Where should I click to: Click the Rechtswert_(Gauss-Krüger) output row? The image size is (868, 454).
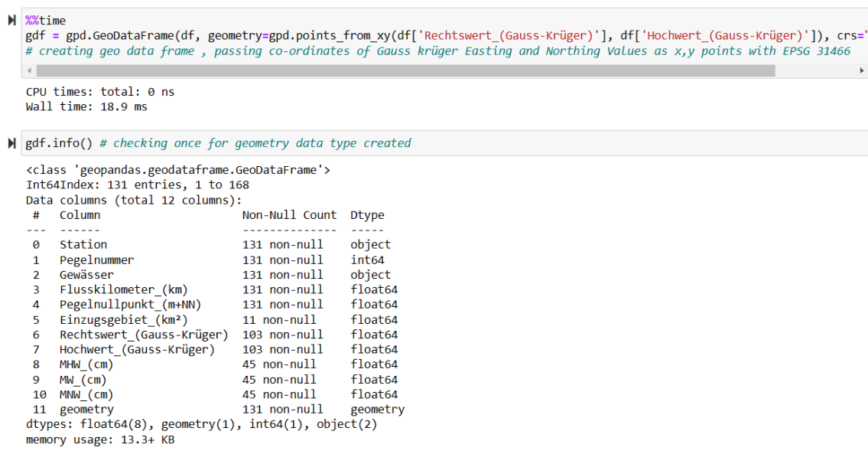point(144,335)
